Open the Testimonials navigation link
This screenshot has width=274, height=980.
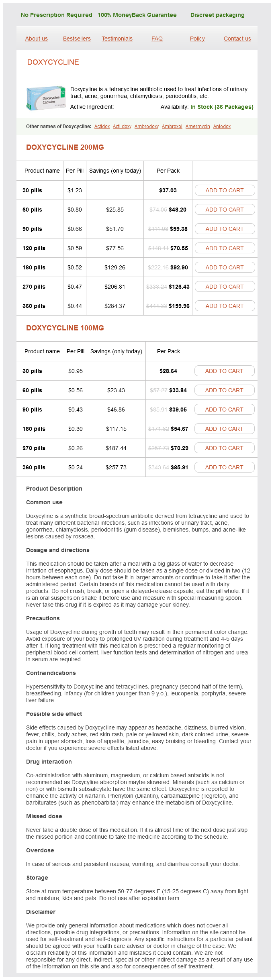click(x=117, y=39)
